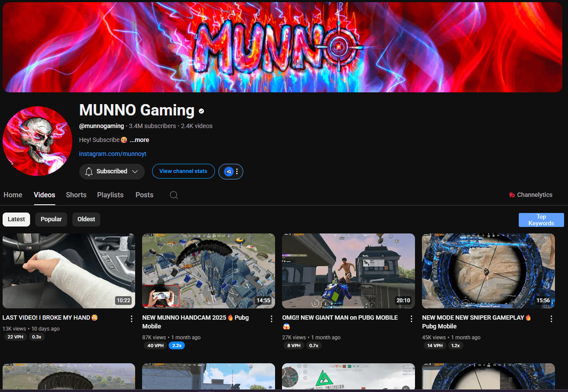Image resolution: width=568 pixels, height=392 pixels.
Task: Click the blue 2.2x multiplier badge
Action: [177, 345]
